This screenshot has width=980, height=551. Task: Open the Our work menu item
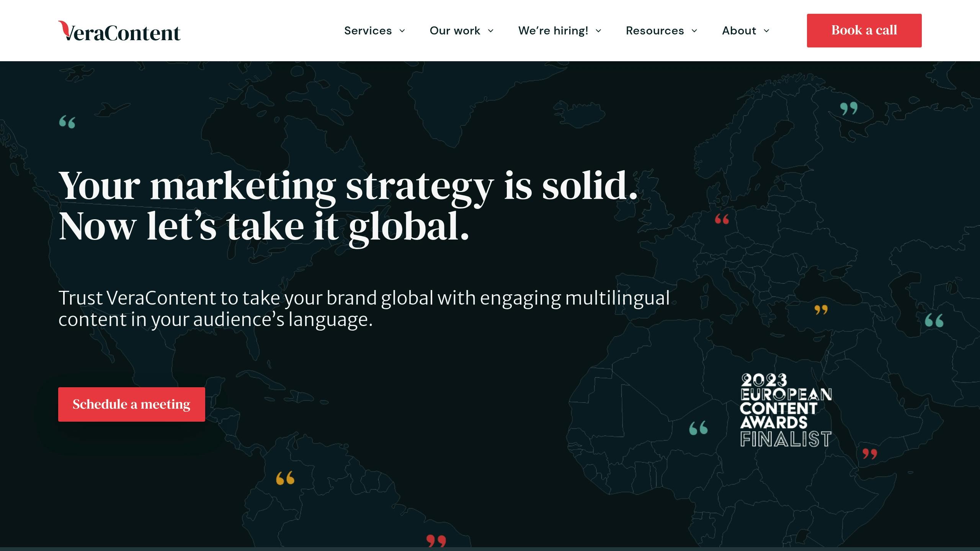tap(454, 31)
